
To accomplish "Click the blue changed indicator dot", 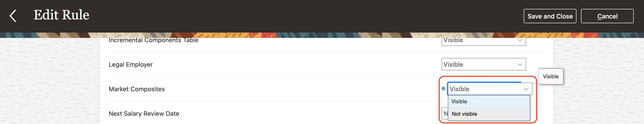I will [x=443, y=89].
